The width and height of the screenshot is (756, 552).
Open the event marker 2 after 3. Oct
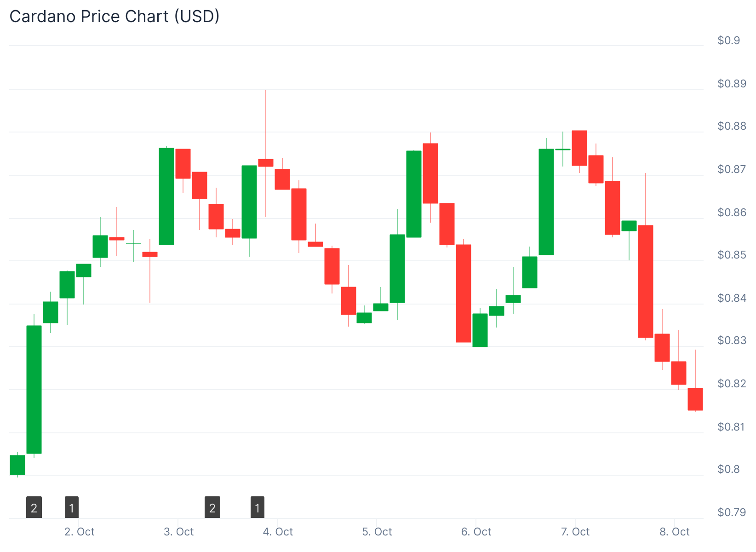(212, 507)
